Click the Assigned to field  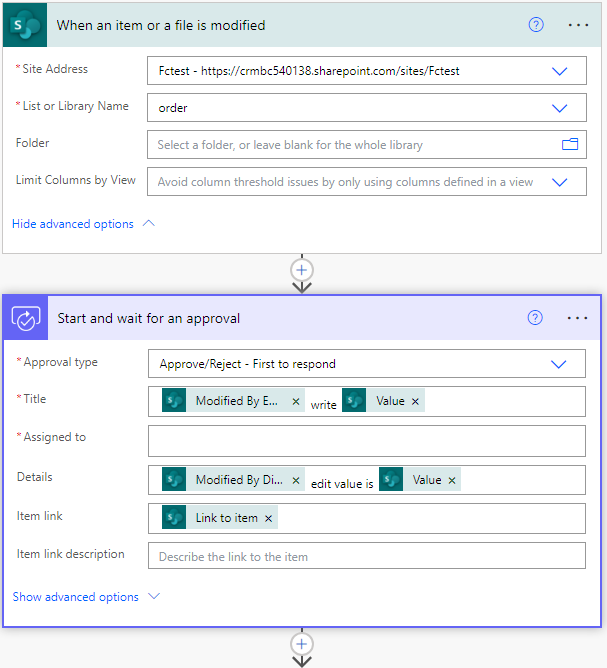367,441
